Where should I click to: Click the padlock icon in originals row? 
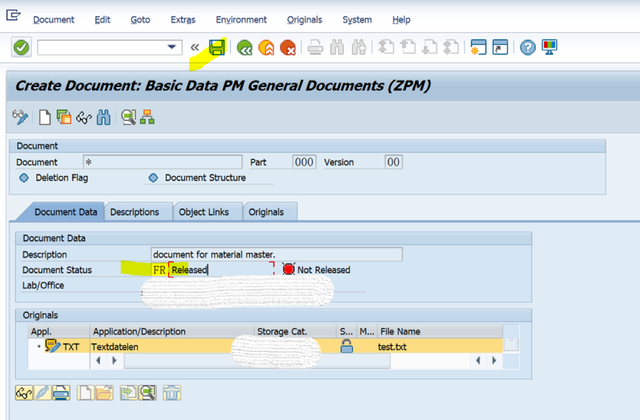(347, 347)
